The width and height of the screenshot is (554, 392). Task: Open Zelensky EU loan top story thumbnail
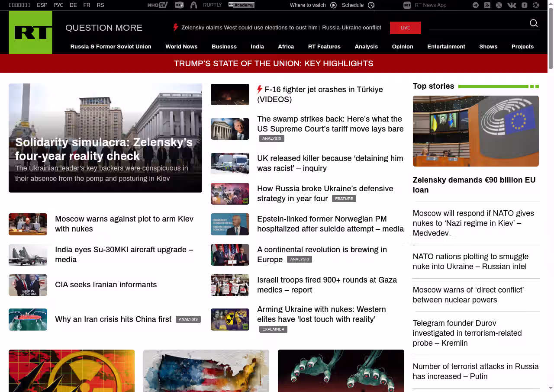point(476,131)
